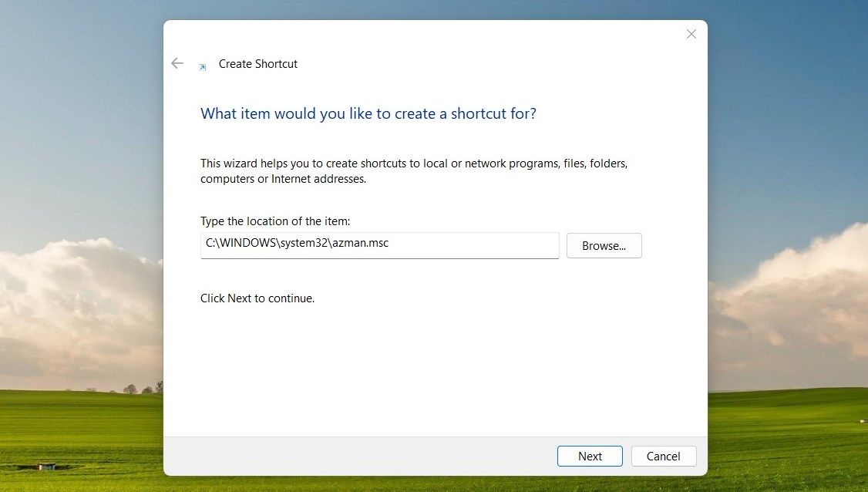The image size is (868, 492).
Task: Place cursor on 'azman.msc' in the path
Action: coord(360,243)
